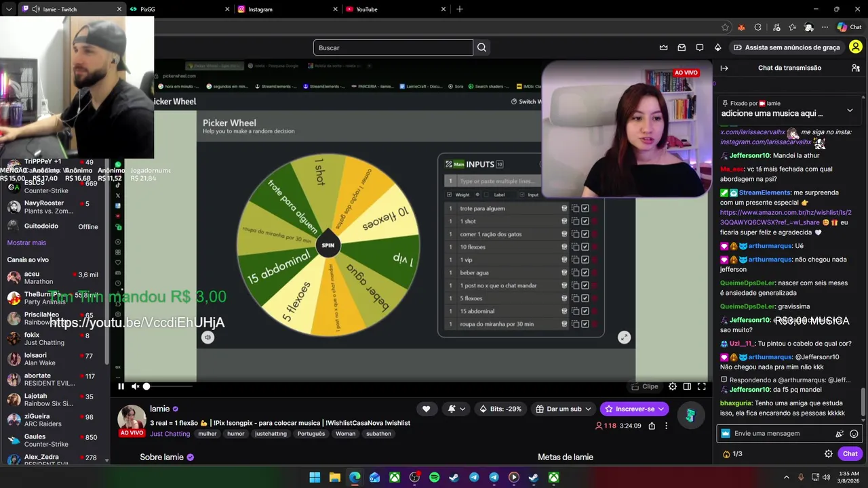Open the lamie channel avatar
This screenshot has height=488, width=868.
point(132,418)
